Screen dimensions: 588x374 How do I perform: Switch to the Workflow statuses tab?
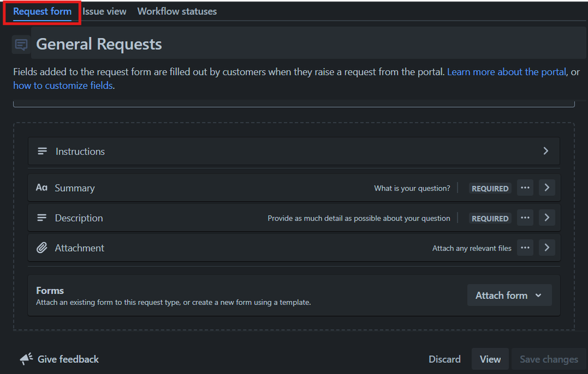tap(177, 11)
